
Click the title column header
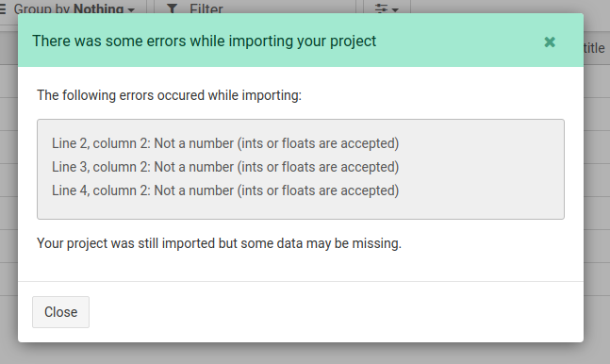point(594,48)
